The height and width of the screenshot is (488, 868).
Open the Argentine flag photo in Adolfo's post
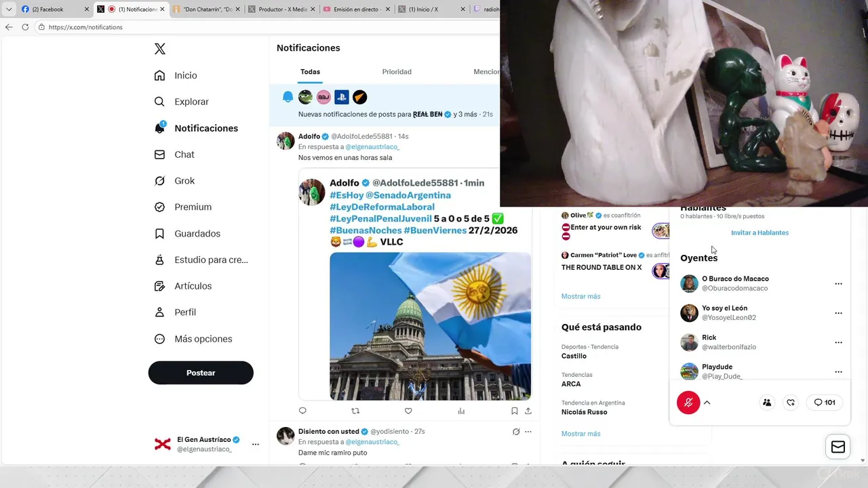click(x=430, y=326)
